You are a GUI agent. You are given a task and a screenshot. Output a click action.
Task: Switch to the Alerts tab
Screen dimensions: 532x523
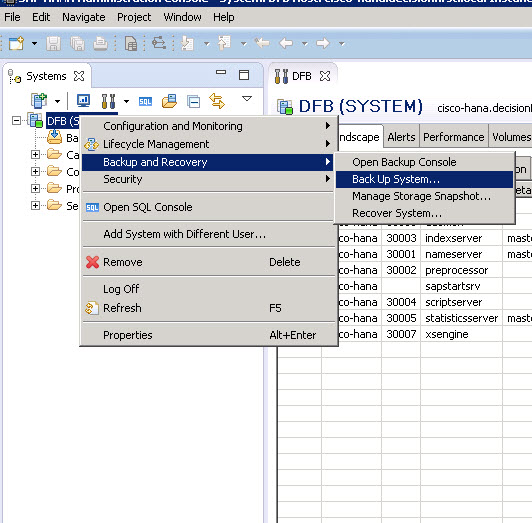point(401,137)
